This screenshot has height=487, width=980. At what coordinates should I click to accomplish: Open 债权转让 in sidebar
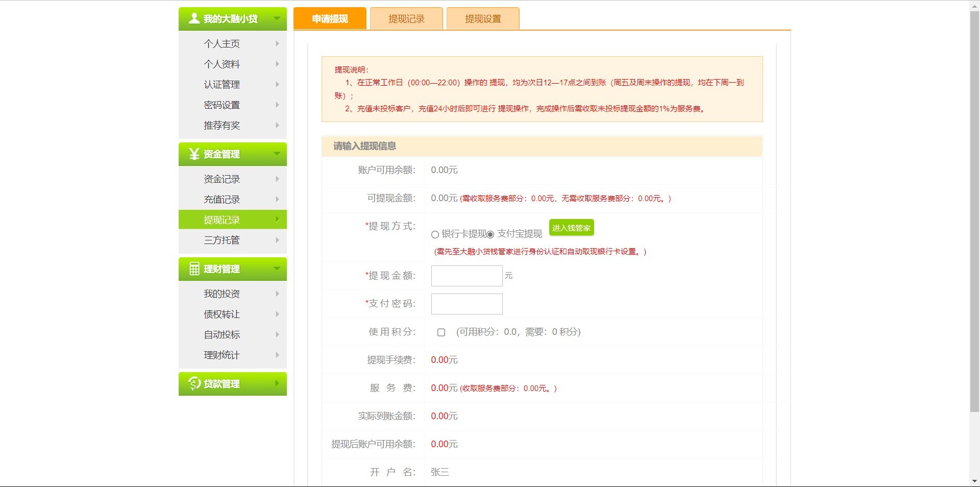pyautogui.click(x=222, y=314)
